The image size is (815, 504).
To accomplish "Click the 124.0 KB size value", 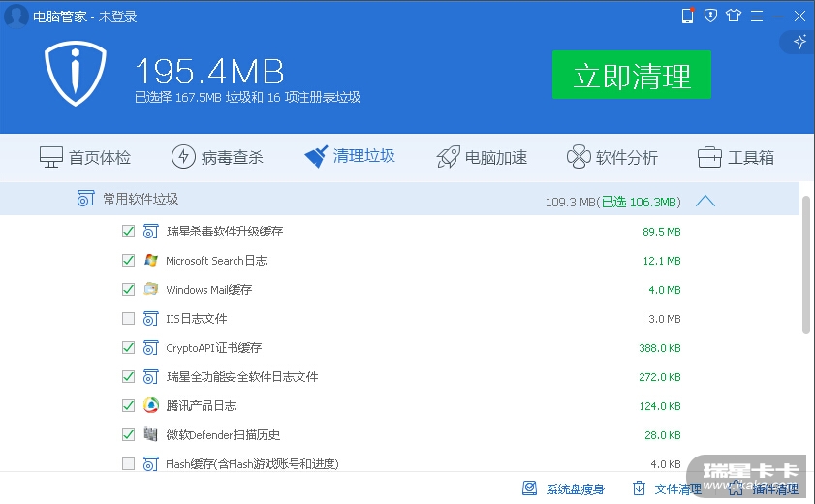I will [x=660, y=406].
